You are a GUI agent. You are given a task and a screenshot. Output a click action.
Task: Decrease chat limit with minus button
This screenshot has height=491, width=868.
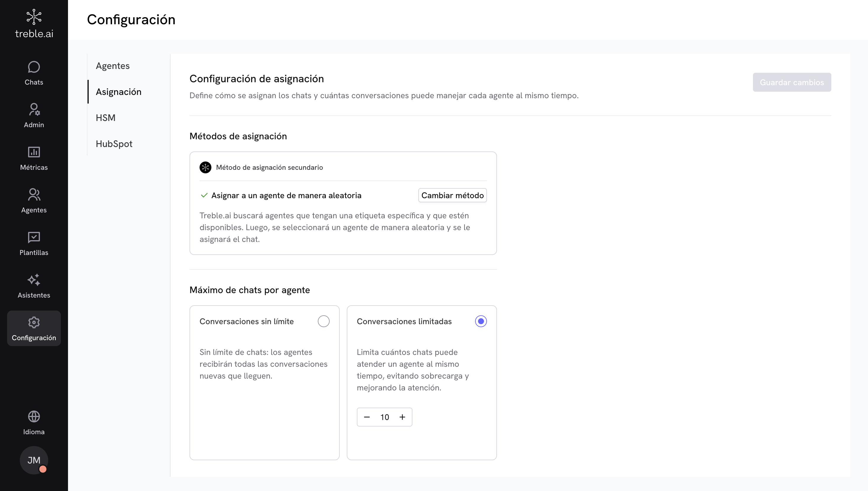pyautogui.click(x=367, y=417)
